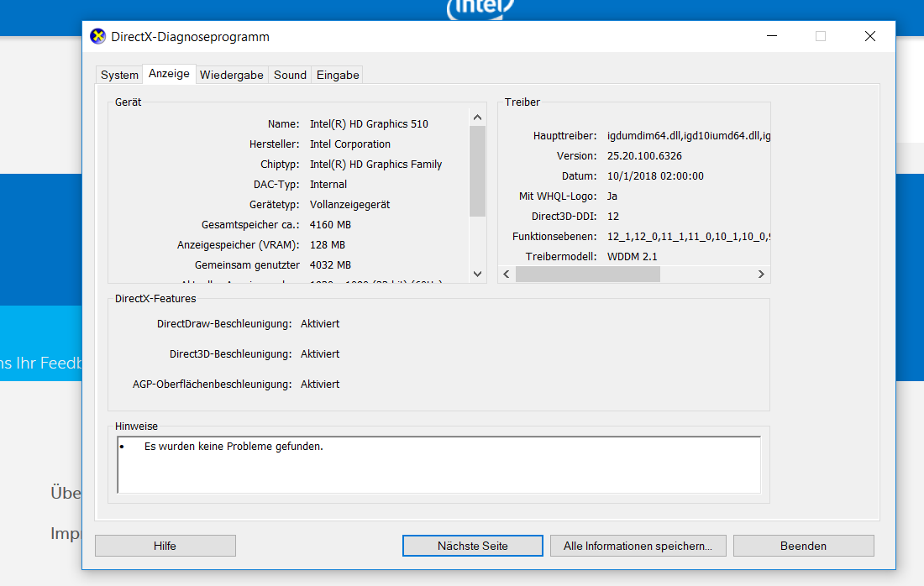The image size is (924, 586).
Task: Click the left arrow of the Treiber scrollbar
Action: click(507, 274)
